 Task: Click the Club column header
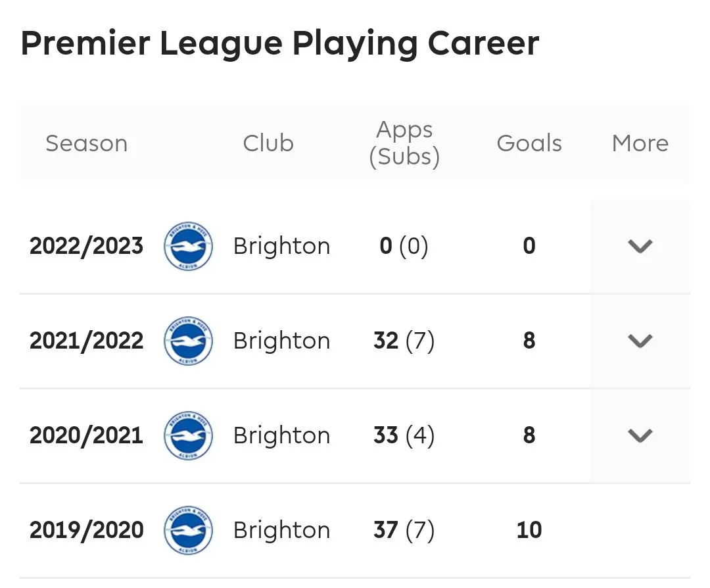pos(268,143)
